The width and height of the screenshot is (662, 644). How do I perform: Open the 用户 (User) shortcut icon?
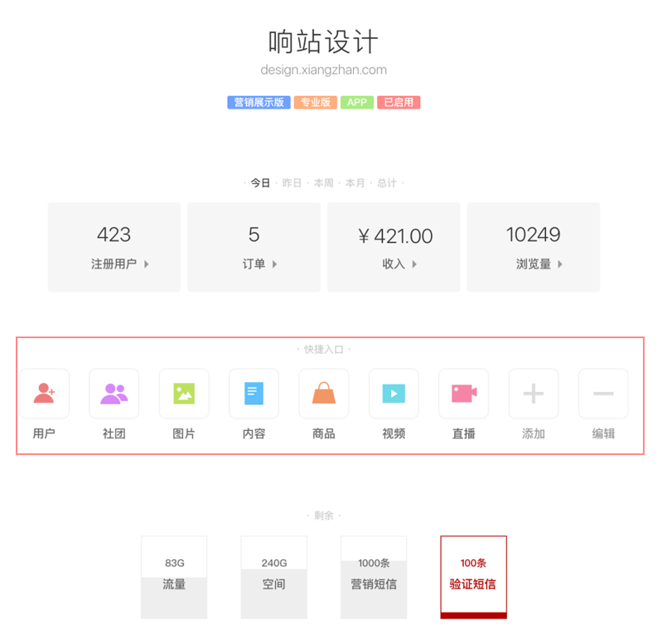coord(44,394)
